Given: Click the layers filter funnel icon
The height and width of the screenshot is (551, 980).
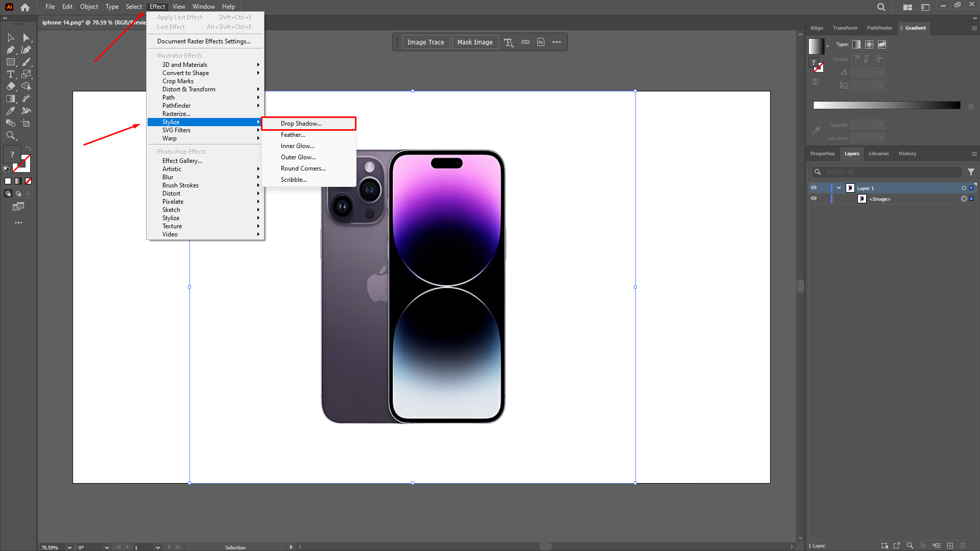Looking at the screenshot, I should [971, 172].
